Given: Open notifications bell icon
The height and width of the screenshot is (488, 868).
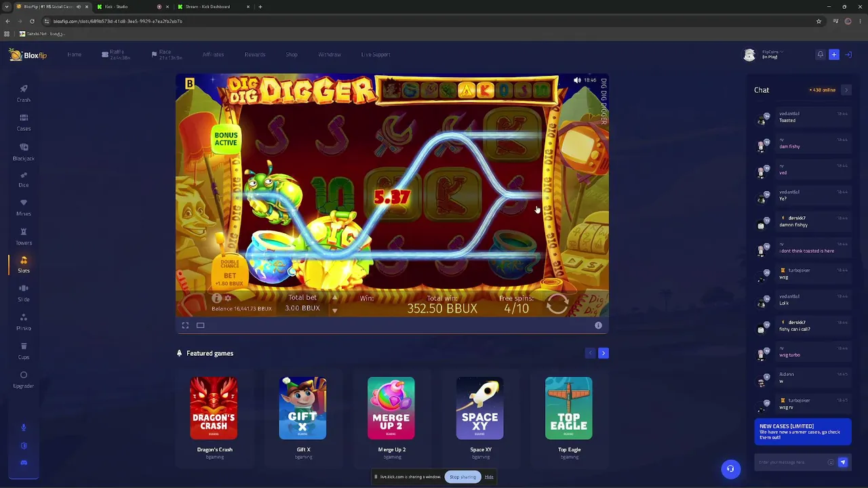Looking at the screenshot, I should click(820, 54).
